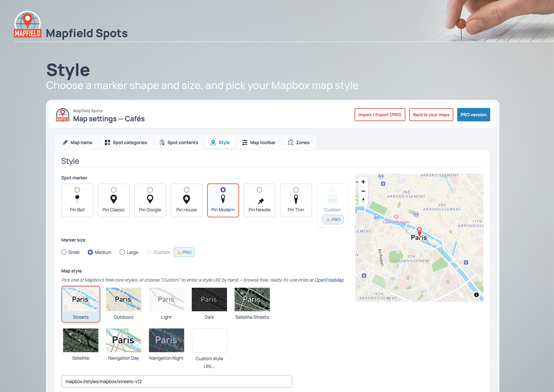This screenshot has width=554, height=392.
Task: Zoom in on the map preview
Action: [x=363, y=182]
